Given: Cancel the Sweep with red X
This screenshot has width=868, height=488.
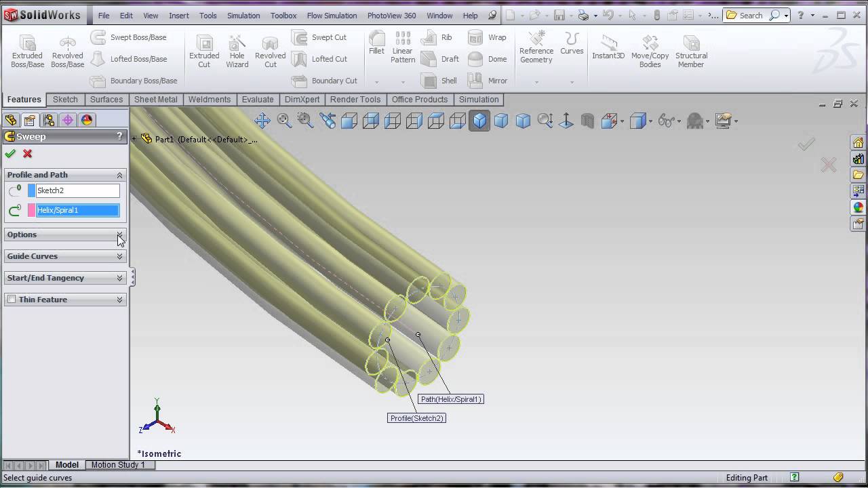Looking at the screenshot, I should 28,154.
